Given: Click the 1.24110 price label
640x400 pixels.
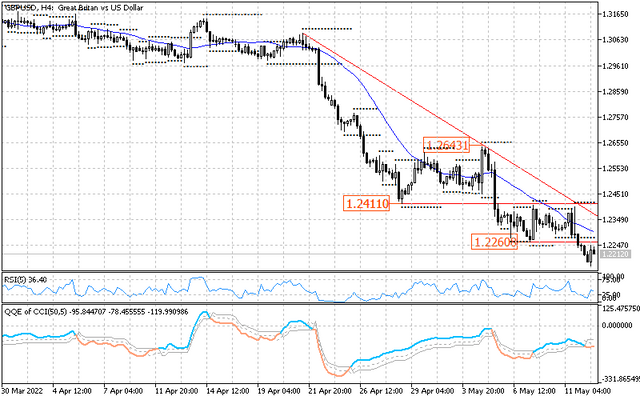Looking at the screenshot, I should click(x=367, y=203).
